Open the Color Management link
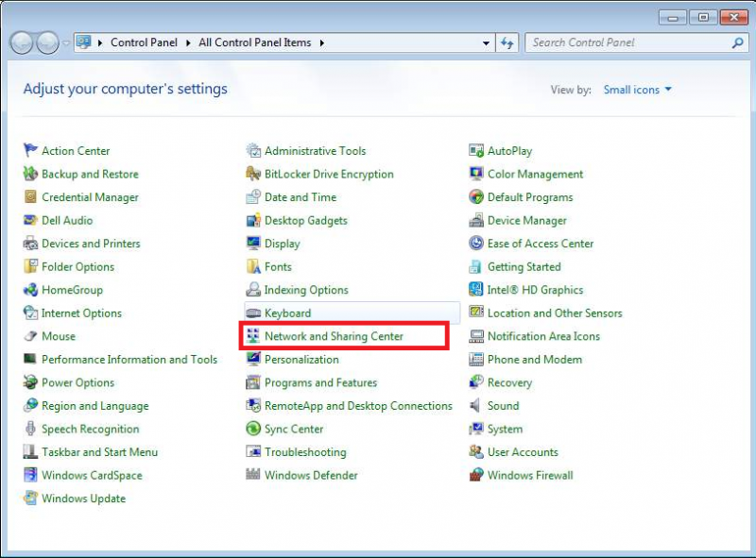The image size is (756, 558). (535, 174)
